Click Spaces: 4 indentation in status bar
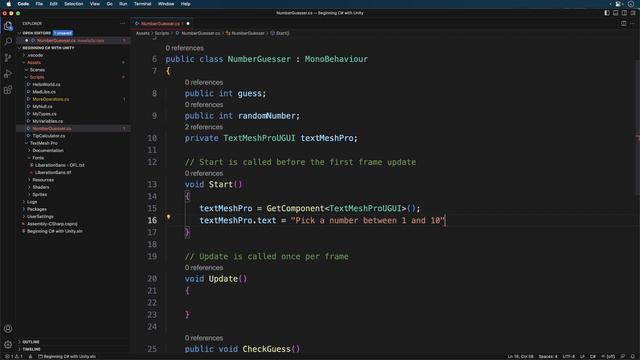The width and height of the screenshot is (640, 360). click(548, 356)
